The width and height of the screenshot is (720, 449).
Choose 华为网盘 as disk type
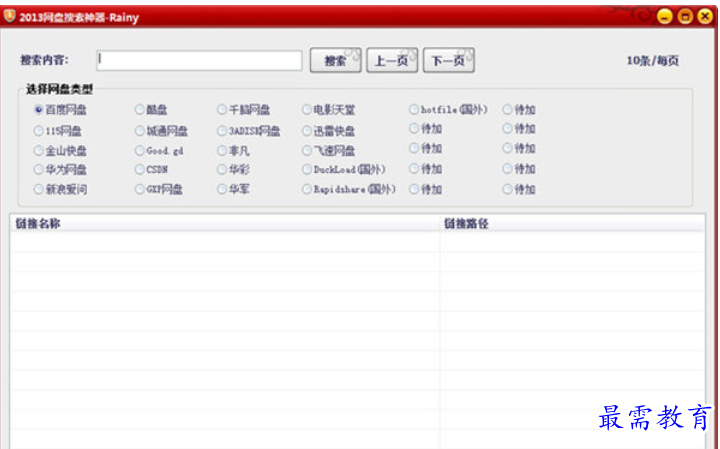tap(60, 170)
